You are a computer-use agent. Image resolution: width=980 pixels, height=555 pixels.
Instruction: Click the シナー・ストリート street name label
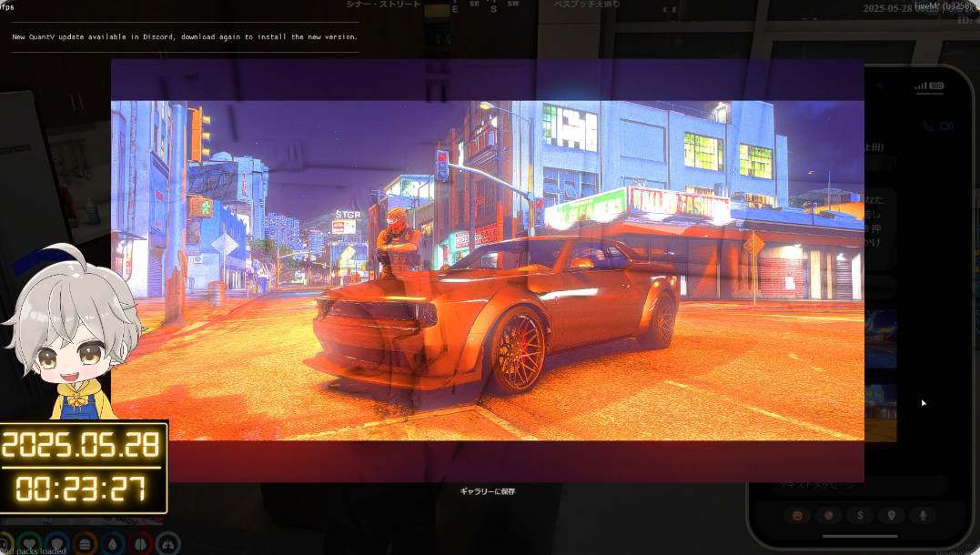[384, 5]
